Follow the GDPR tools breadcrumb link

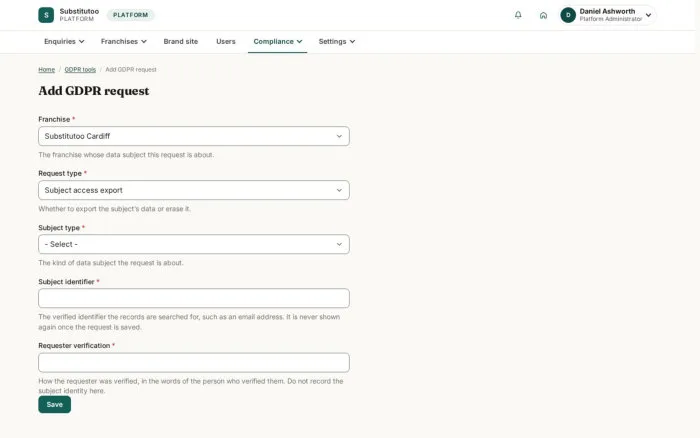coord(80,69)
